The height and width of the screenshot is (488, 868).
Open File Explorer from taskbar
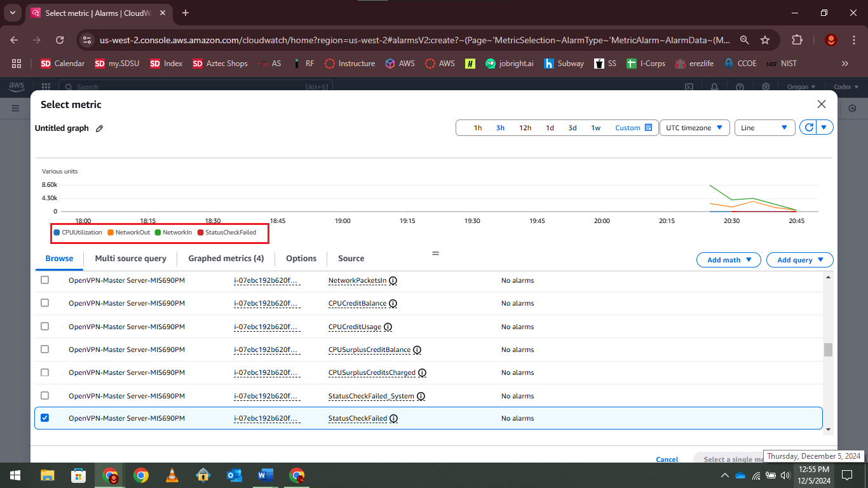[47, 475]
